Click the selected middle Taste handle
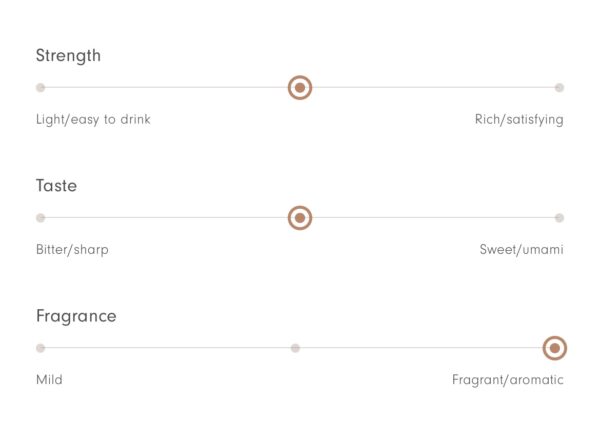The image size is (600, 441). pos(300,218)
